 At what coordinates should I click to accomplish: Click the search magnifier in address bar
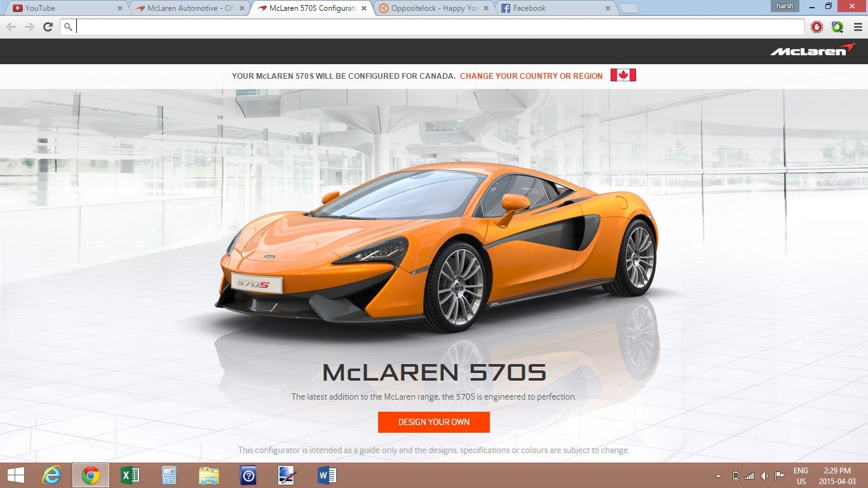(69, 27)
